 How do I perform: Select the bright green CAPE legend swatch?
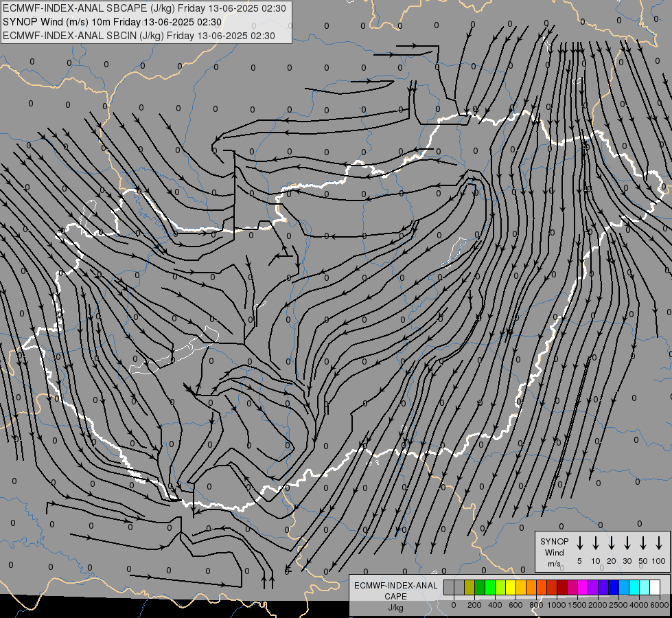point(490,587)
